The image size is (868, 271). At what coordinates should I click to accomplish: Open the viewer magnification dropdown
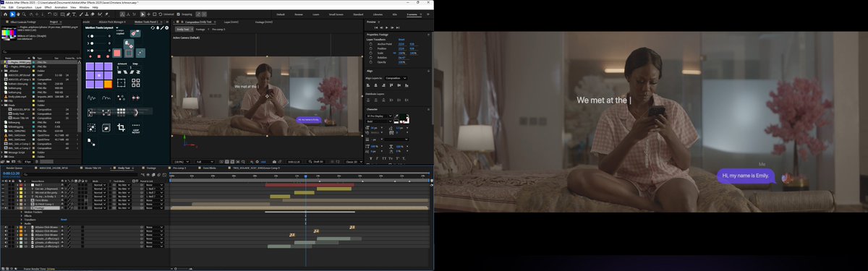coord(182,162)
